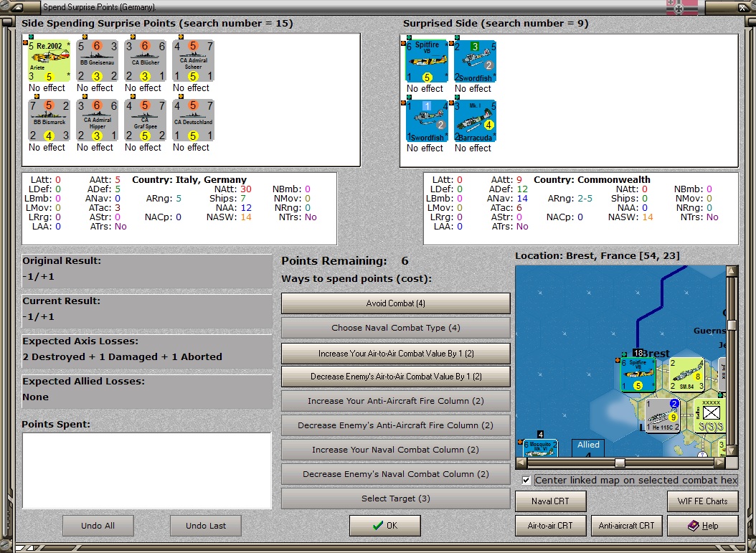Click inside the Points Spent list box
This screenshot has width=756, height=553.
pos(147,471)
